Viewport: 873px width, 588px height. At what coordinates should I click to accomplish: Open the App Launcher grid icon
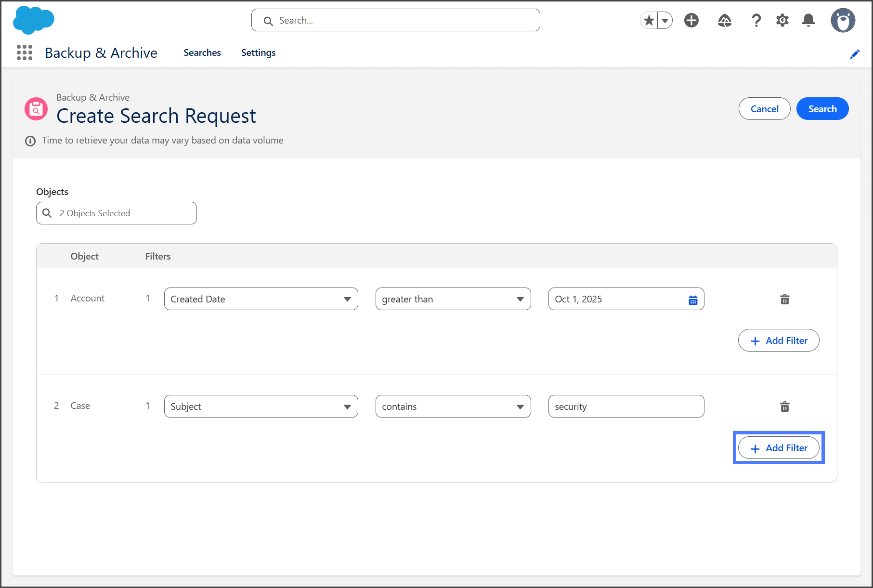[25, 52]
